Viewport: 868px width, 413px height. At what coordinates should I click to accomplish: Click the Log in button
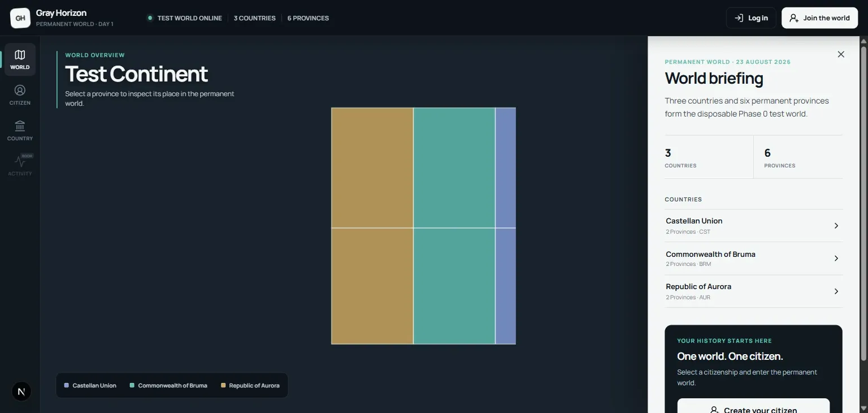751,18
